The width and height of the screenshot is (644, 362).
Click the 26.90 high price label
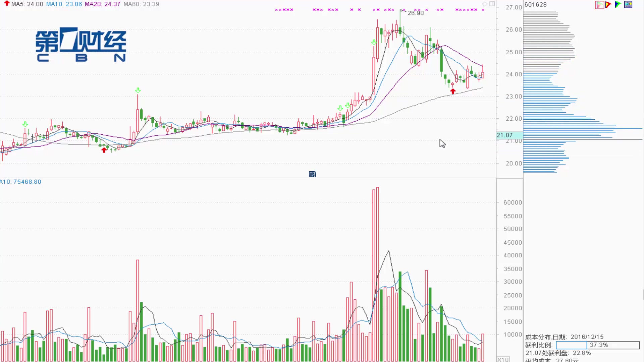(416, 13)
